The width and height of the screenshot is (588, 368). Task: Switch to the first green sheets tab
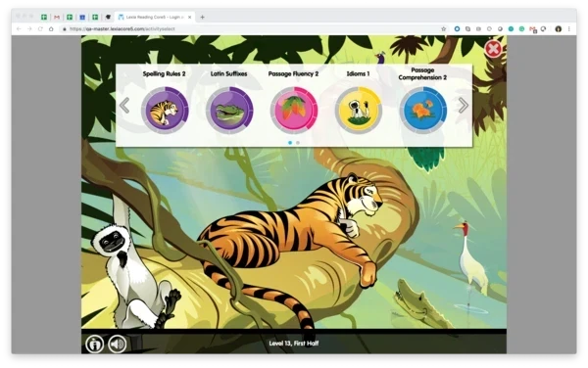[44, 17]
